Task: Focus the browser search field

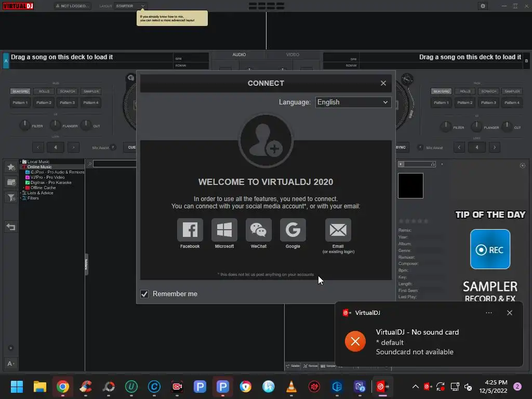Action: pyautogui.click(x=115, y=164)
